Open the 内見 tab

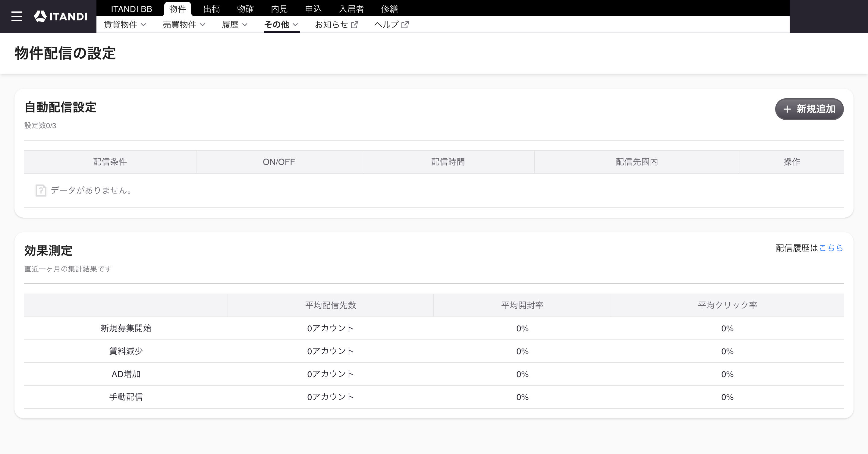[x=279, y=9]
